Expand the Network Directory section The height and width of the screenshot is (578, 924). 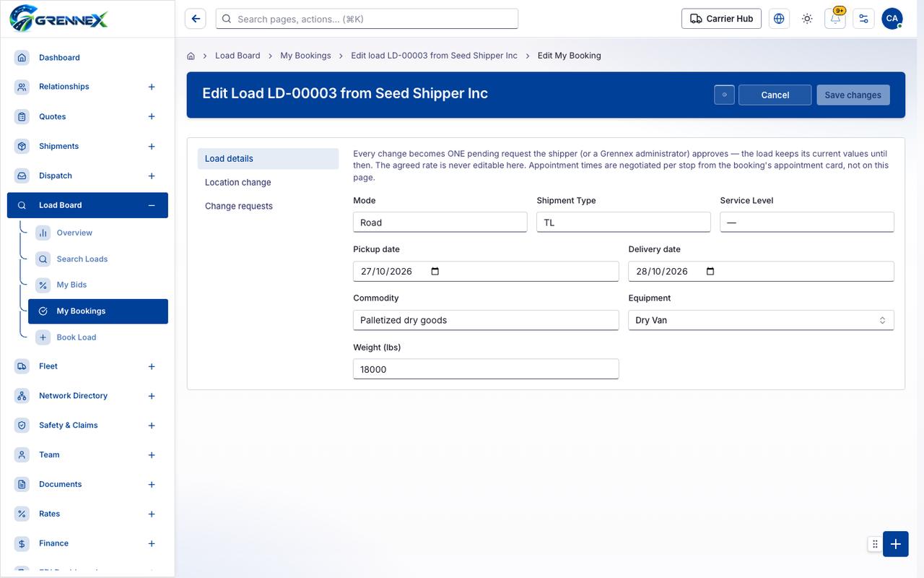pos(152,396)
